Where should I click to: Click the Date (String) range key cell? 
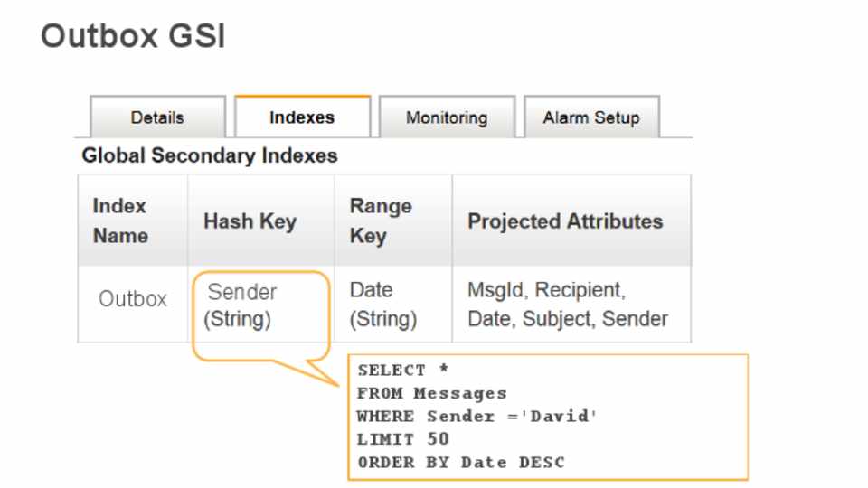point(382,305)
